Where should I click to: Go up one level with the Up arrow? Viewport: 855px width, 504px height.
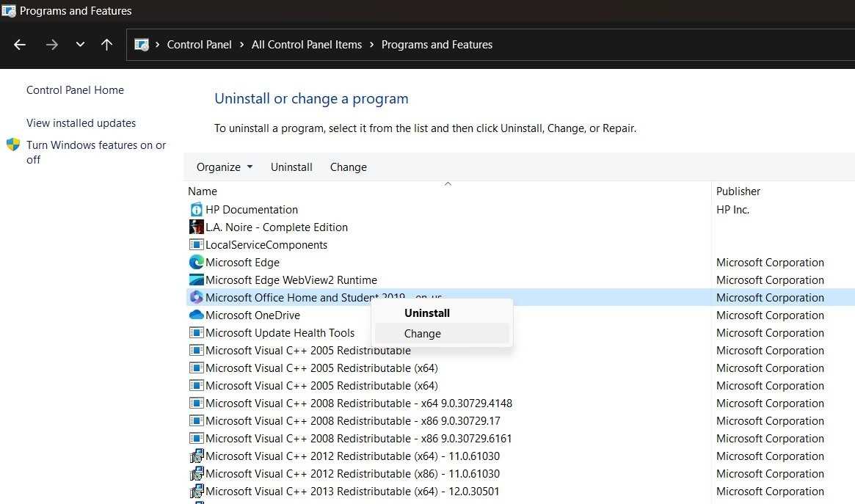[x=107, y=45]
